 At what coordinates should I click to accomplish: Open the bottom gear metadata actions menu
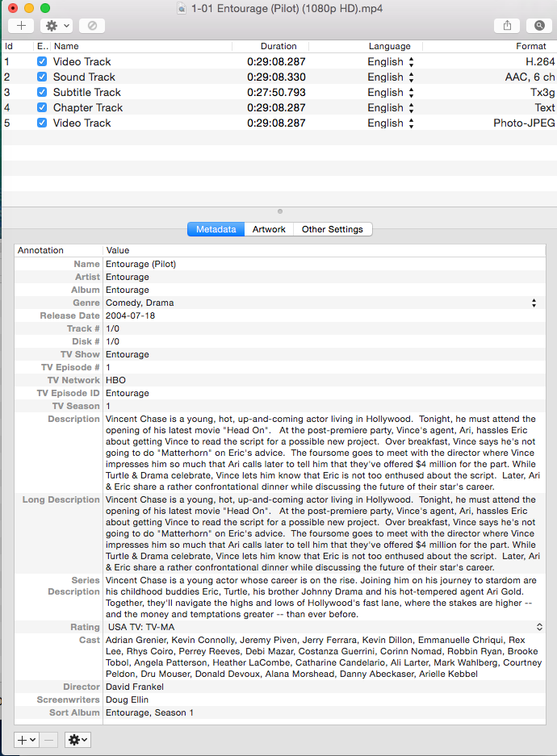point(77,740)
